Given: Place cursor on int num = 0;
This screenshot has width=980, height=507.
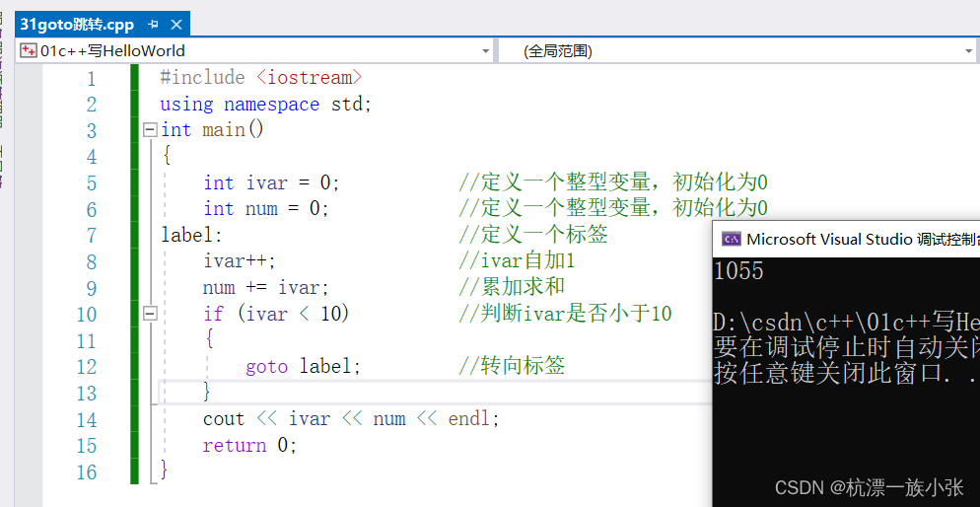Looking at the screenshot, I should pos(266,209).
